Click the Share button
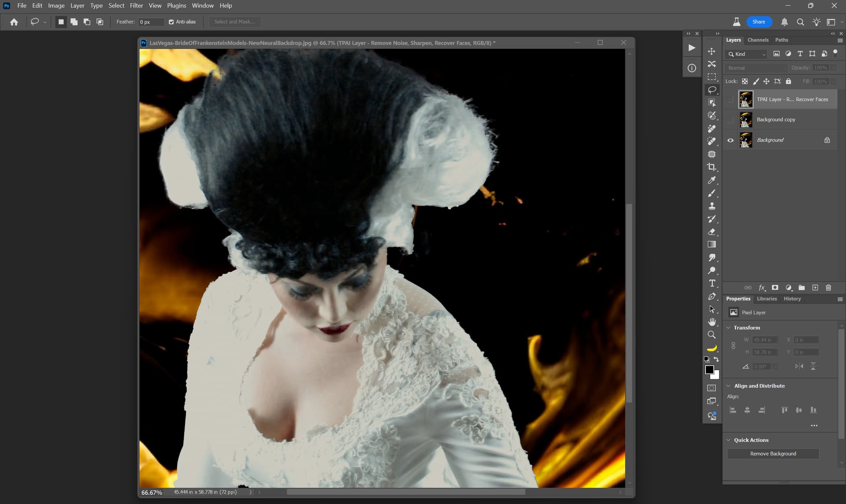Screen dimensions: 846x504 tap(758, 22)
